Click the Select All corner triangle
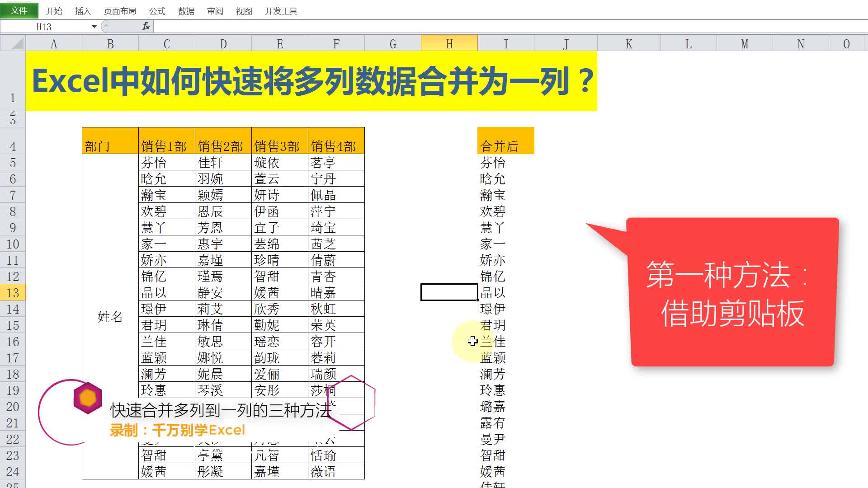868x488 pixels. coord(13,43)
